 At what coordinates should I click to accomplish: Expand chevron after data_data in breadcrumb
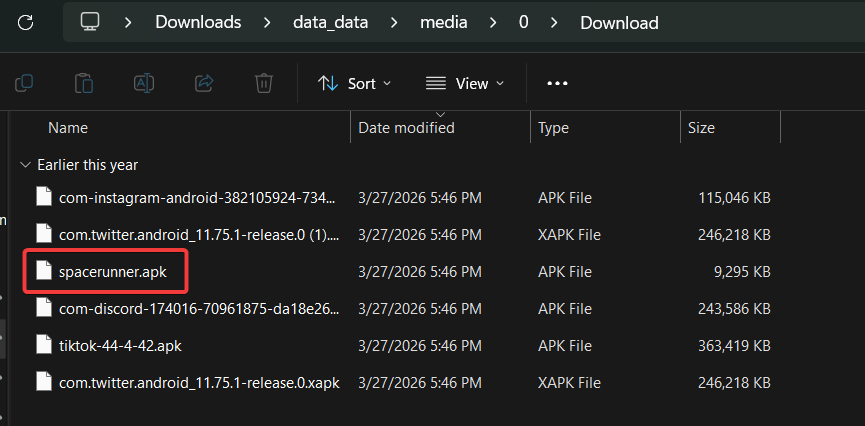[394, 23]
